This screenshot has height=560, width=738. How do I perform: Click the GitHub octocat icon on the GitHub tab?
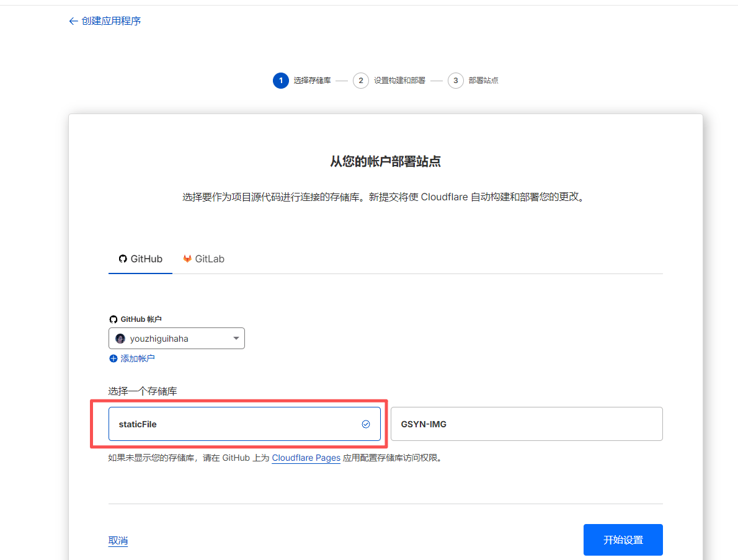tap(122, 259)
